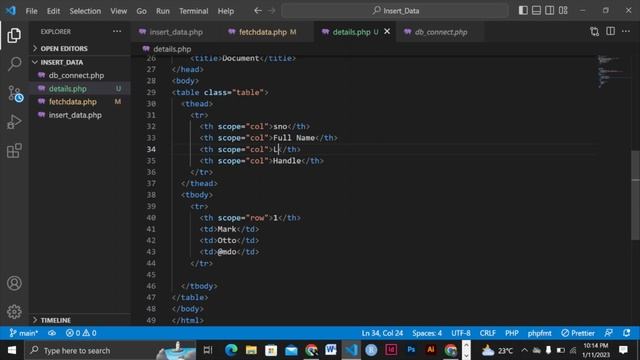Open the Selection menu
Viewport: 640px width, 360px height.
85,11
